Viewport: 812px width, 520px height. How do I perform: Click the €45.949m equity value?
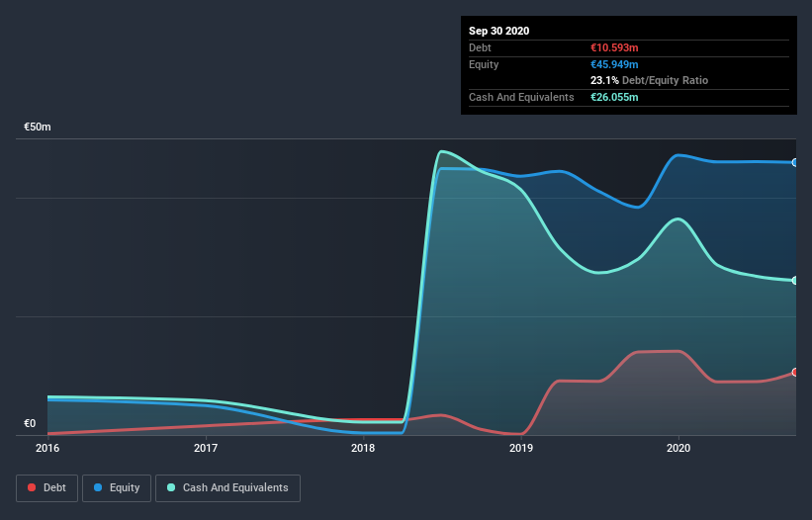[615, 64]
